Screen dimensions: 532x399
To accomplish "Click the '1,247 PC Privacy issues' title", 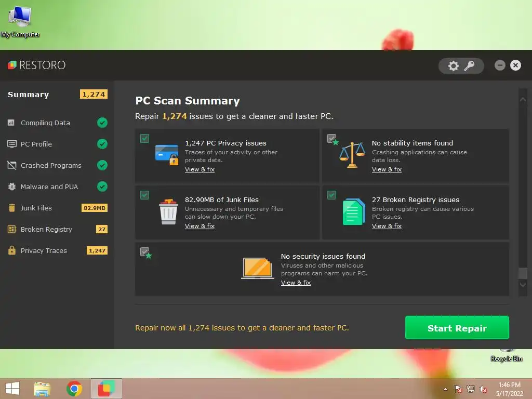I will pyautogui.click(x=225, y=143).
